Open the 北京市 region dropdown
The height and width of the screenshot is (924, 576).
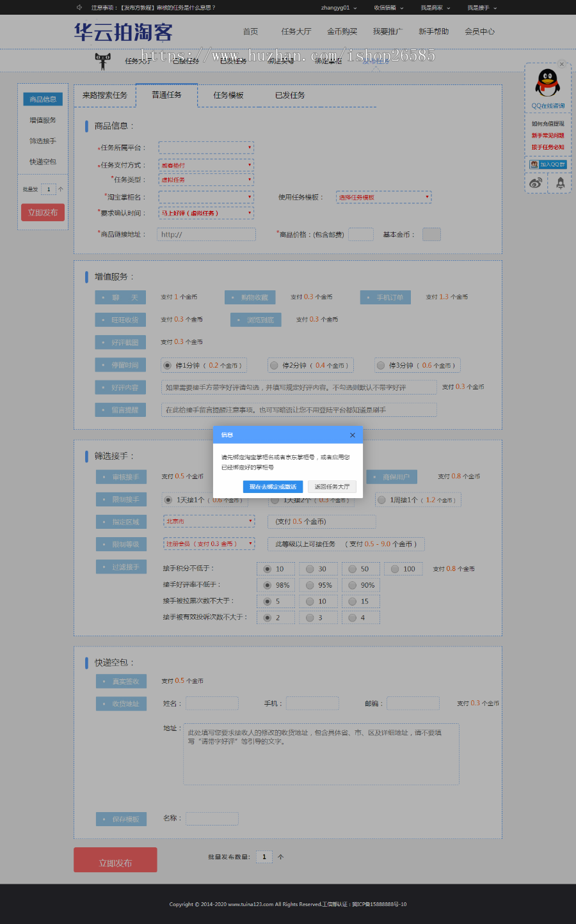(209, 522)
